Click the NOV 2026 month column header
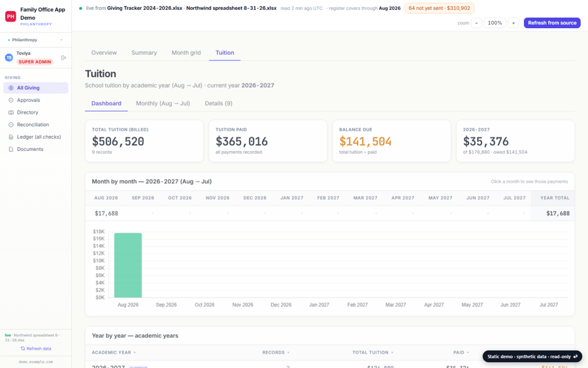 [x=218, y=198]
